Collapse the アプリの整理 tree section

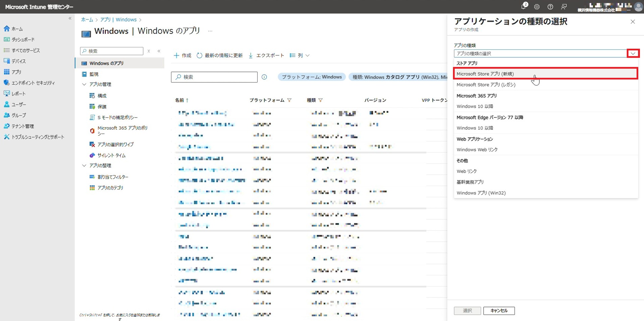[x=84, y=166]
